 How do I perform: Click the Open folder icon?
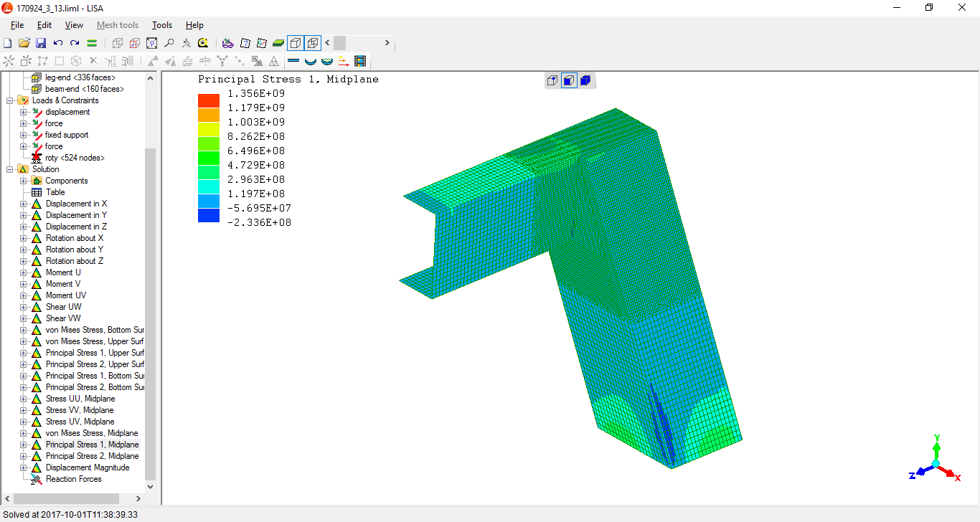coord(24,43)
